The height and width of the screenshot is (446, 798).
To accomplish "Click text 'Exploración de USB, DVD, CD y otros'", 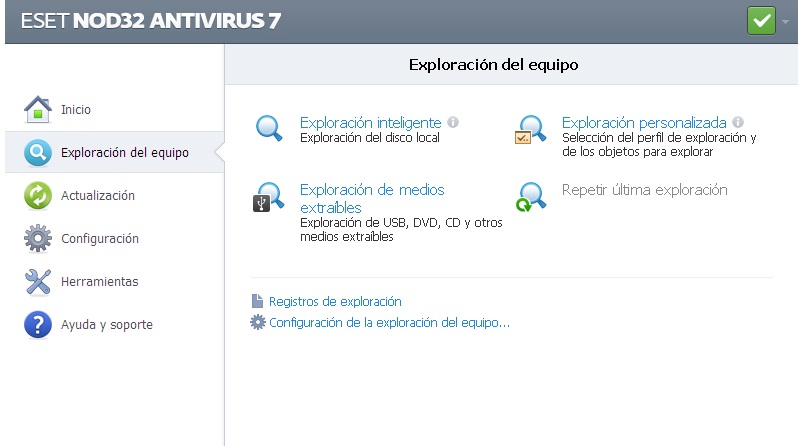I will coord(401,223).
